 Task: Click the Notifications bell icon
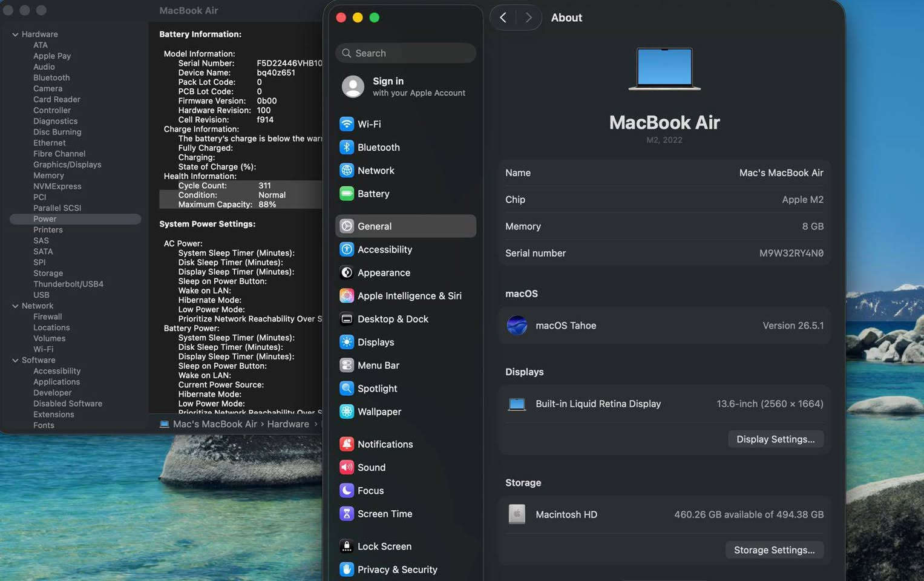pyautogui.click(x=347, y=444)
